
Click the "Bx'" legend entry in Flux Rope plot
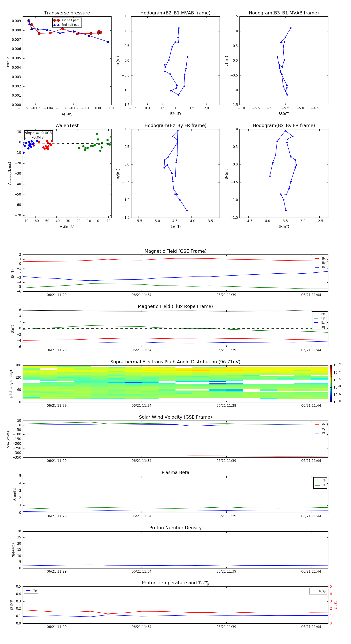pos(320,314)
